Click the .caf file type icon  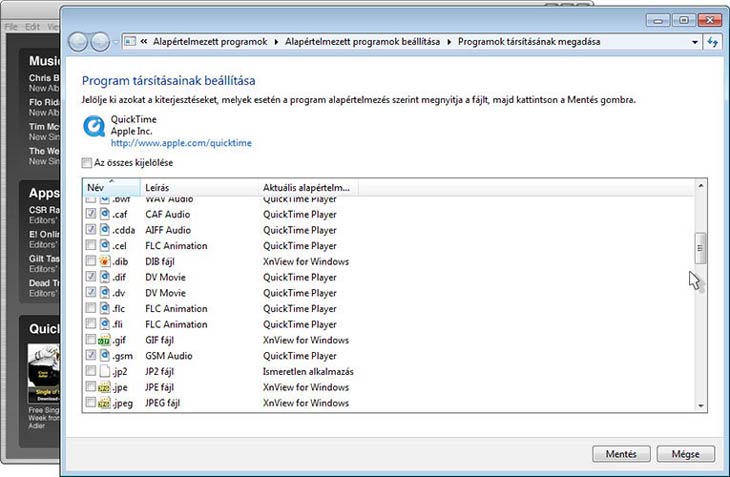105,214
